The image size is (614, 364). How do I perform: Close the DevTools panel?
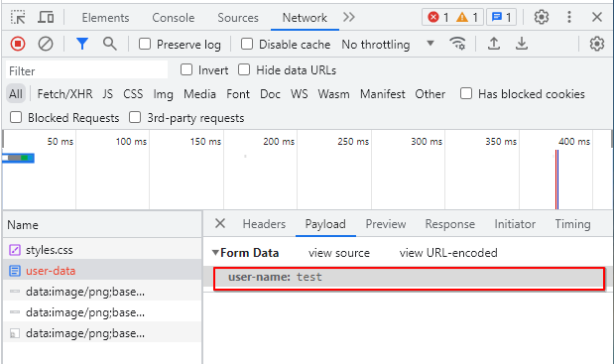pos(597,17)
